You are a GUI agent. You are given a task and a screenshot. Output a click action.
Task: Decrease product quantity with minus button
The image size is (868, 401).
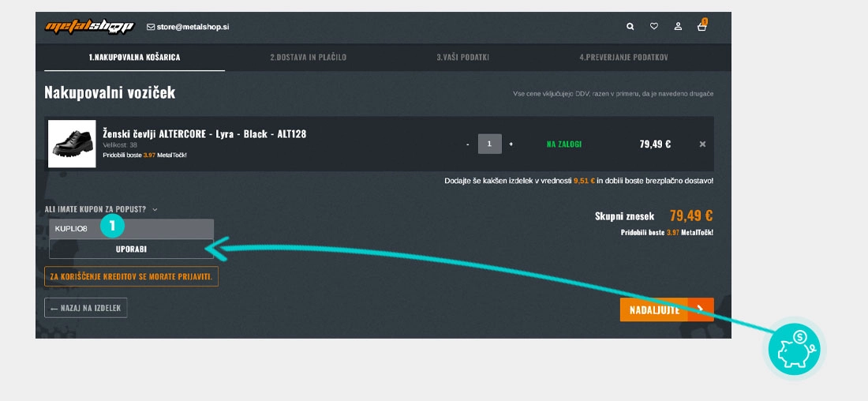467,144
